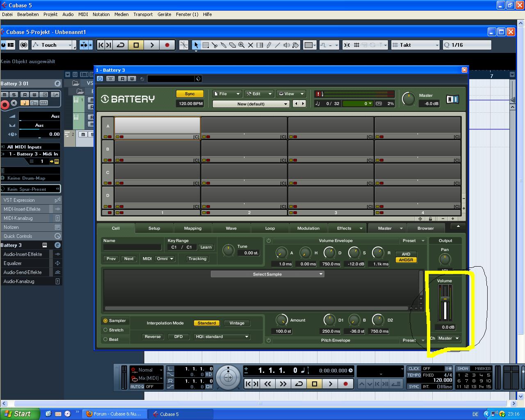Select Vintage interpolation mode
Viewport: 525px width, 420px height.
point(237,323)
